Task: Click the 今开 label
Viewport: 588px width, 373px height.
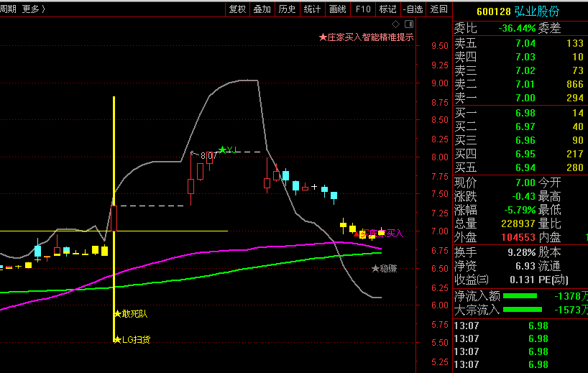Action: point(550,183)
